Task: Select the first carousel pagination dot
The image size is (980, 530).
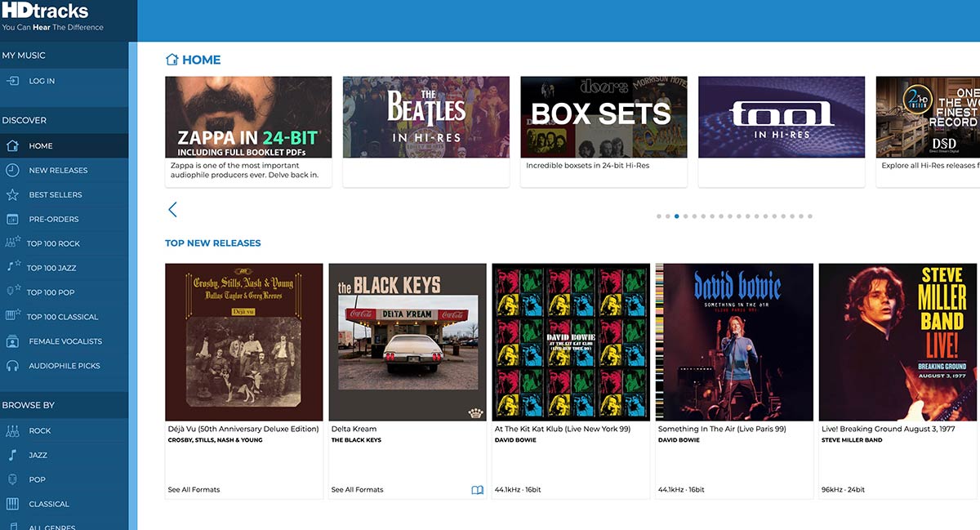Action: [659, 216]
